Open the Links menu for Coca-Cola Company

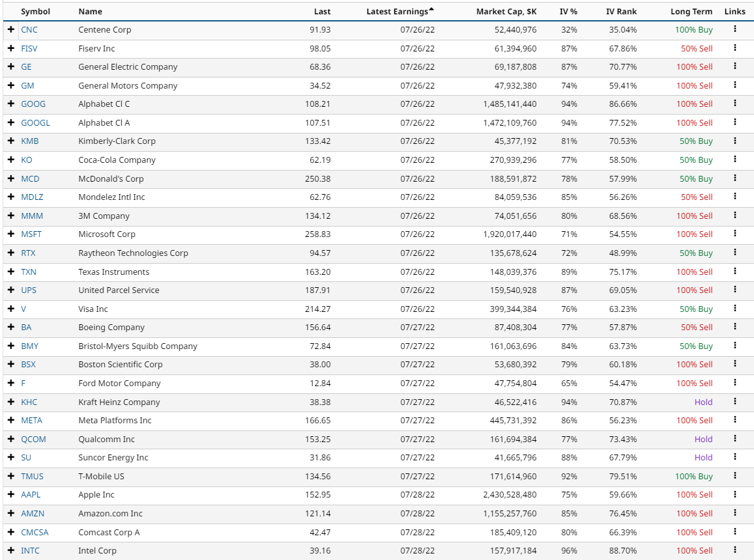coord(735,160)
